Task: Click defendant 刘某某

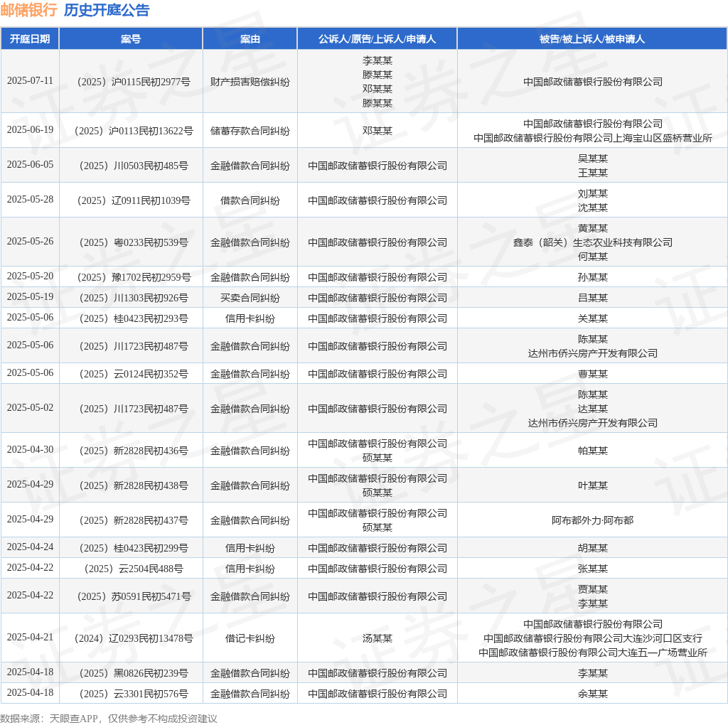Action: coord(592,193)
